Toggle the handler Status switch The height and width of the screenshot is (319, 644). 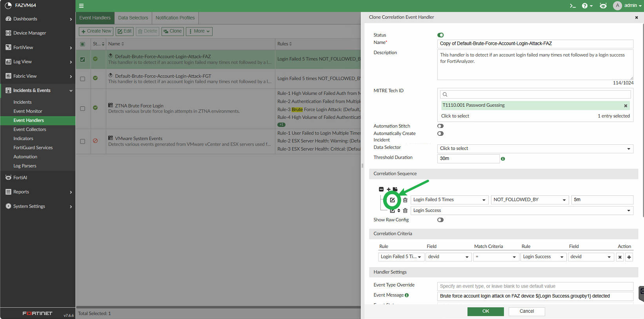click(440, 35)
